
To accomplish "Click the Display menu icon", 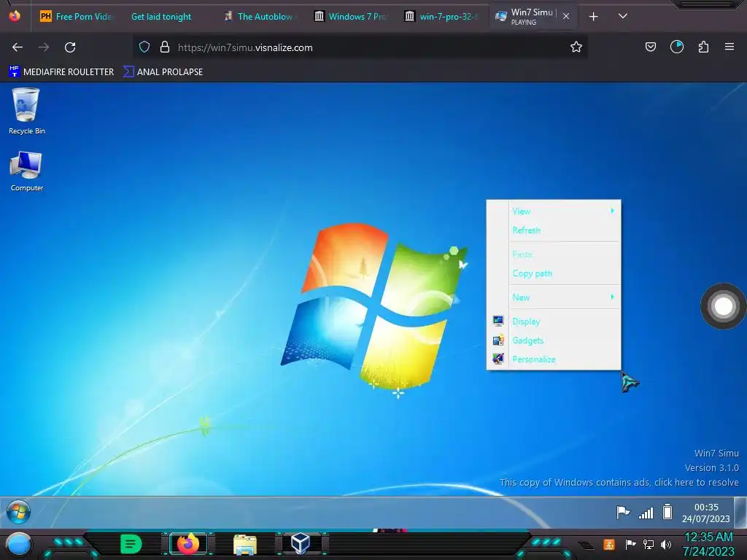I will point(498,321).
